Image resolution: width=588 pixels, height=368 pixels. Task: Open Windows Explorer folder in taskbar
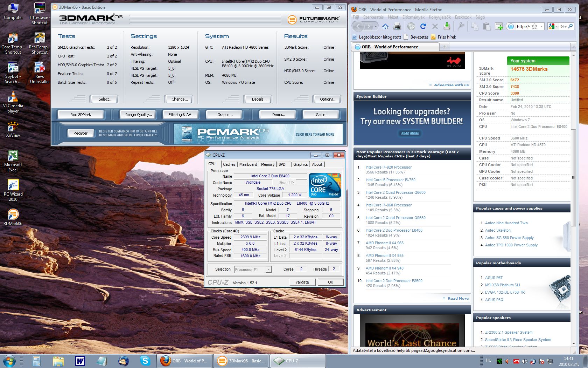[x=58, y=361]
